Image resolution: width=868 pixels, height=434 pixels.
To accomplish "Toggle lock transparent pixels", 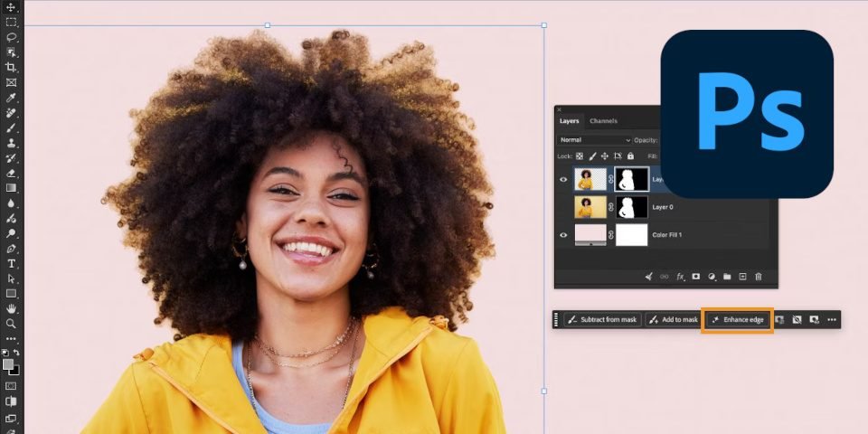I will tap(580, 156).
